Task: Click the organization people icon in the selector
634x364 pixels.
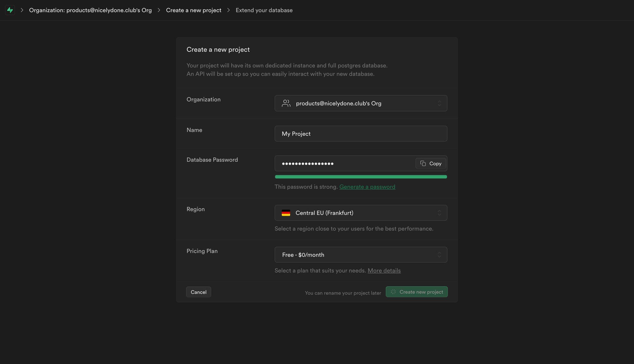Action: 286,103
